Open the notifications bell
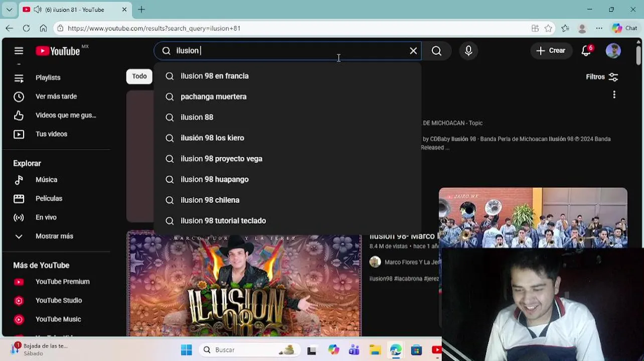 pyautogui.click(x=586, y=51)
